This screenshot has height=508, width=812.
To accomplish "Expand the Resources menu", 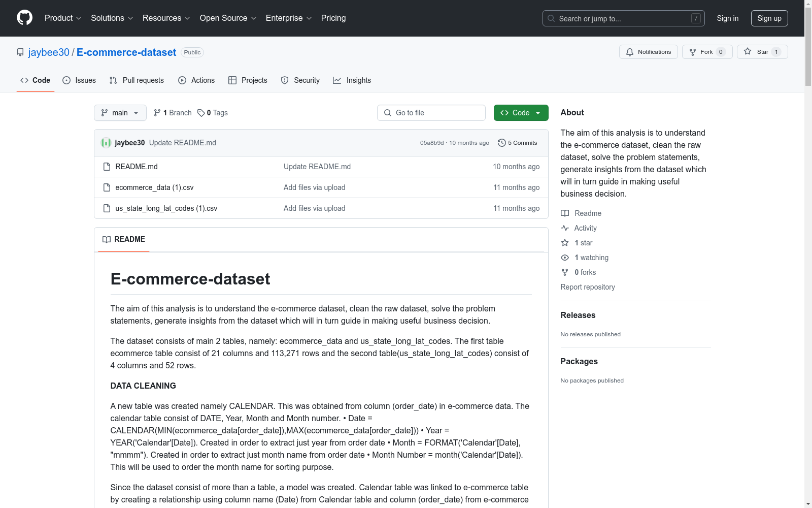I will tap(166, 18).
